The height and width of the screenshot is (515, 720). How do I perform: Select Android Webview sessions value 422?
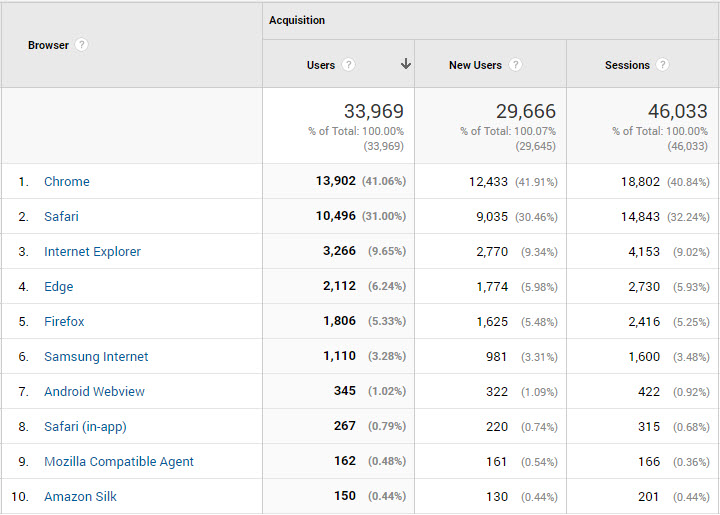[x=649, y=392]
